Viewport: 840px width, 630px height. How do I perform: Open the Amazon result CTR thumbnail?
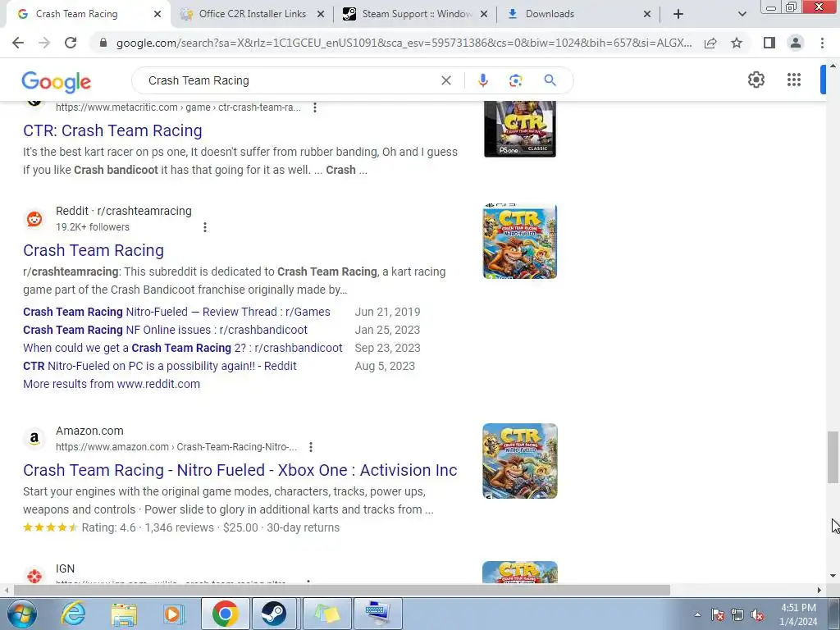[x=519, y=461]
